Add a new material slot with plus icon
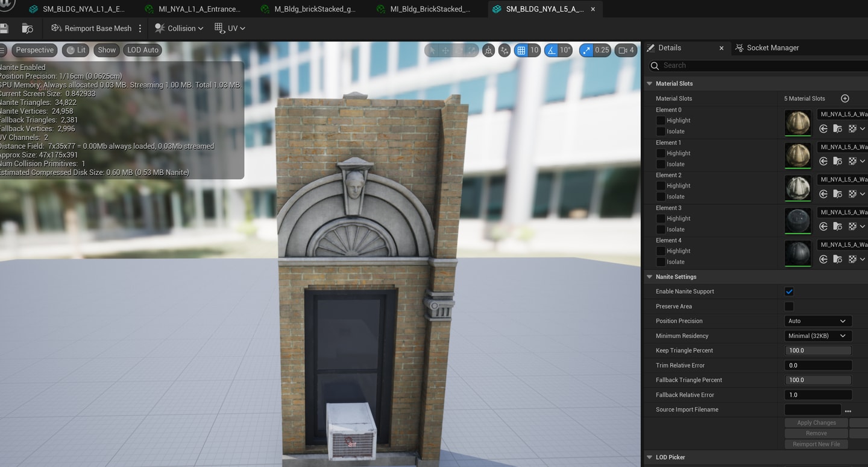868x467 pixels. click(844, 98)
